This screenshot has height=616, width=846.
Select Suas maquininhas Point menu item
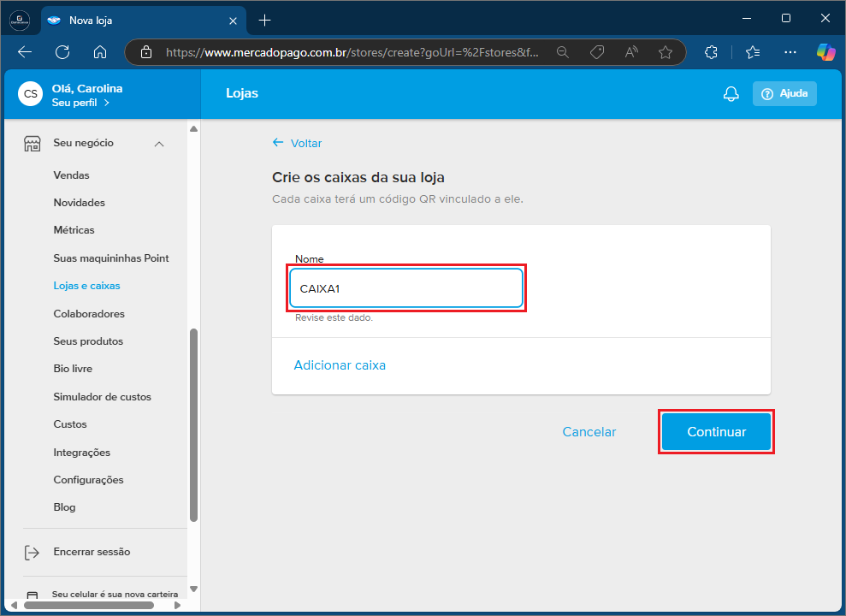[111, 258]
